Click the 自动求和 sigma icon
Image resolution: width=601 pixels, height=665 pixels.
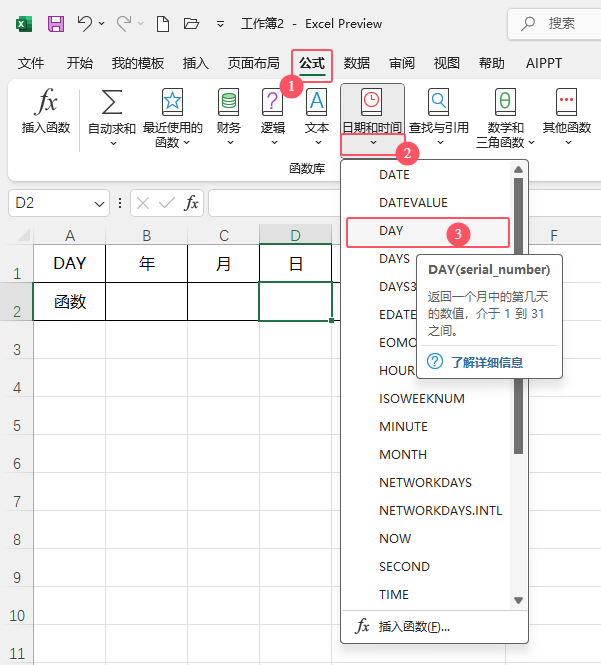coord(112,102)
